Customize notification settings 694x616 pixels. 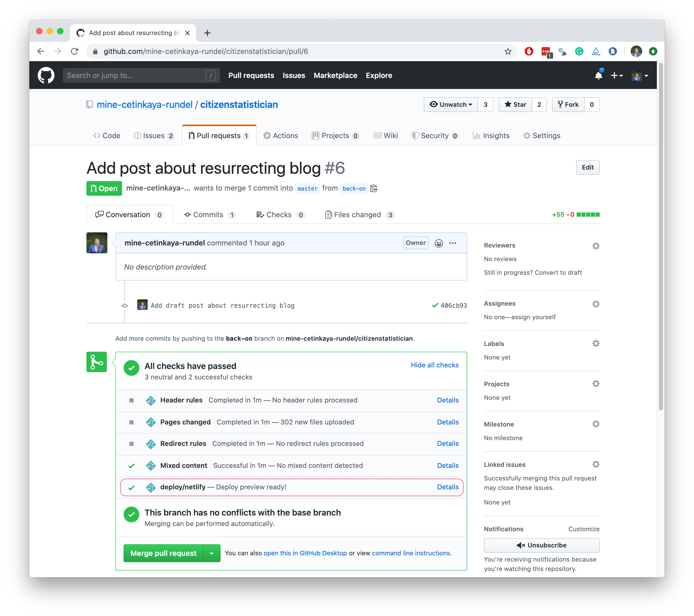pos(584,529)
